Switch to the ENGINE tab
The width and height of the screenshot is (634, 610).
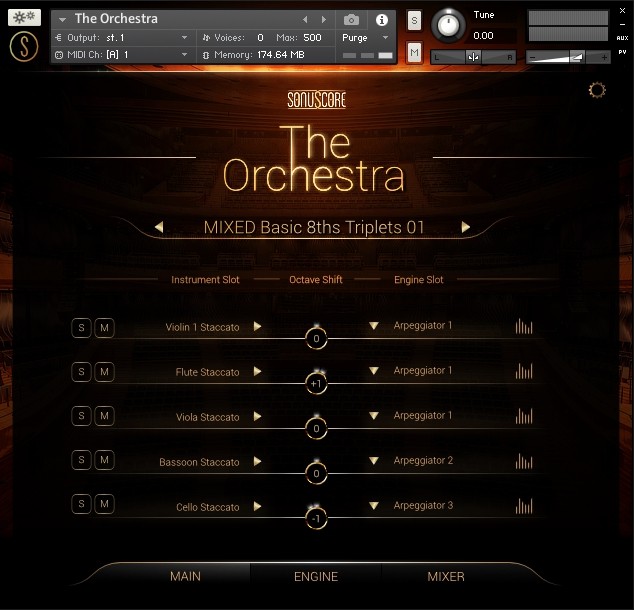point(316,576)
